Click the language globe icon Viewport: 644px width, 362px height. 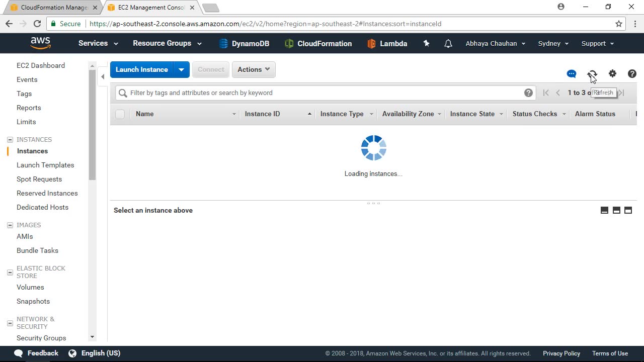(72, 353)
